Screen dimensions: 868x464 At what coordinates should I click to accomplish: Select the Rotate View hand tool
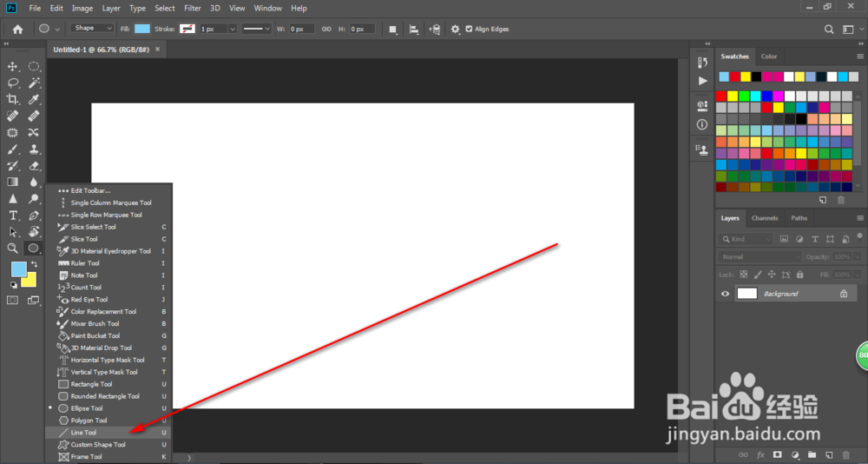[x=34, y=232]
